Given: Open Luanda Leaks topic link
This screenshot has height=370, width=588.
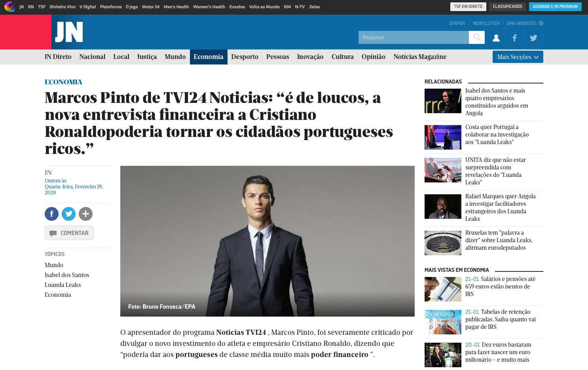Looking at the screenshot, I should (63, 285).
